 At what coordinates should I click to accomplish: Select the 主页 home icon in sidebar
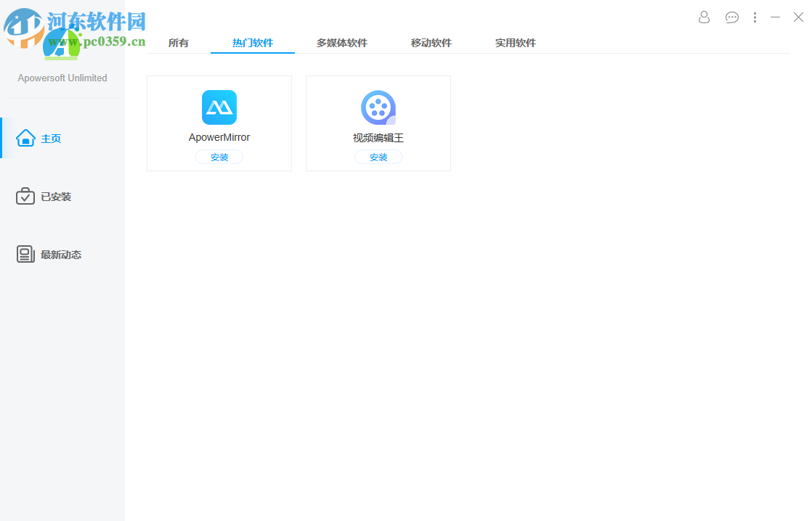click(25, 137)
